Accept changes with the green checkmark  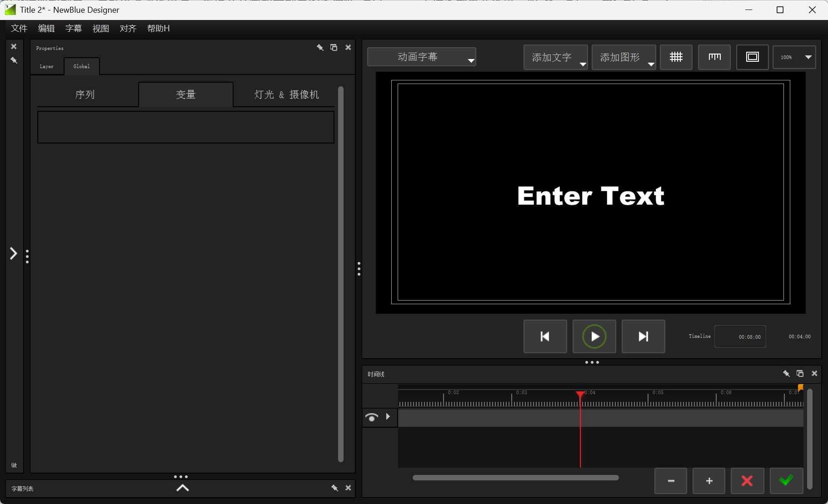click(786, 481)
